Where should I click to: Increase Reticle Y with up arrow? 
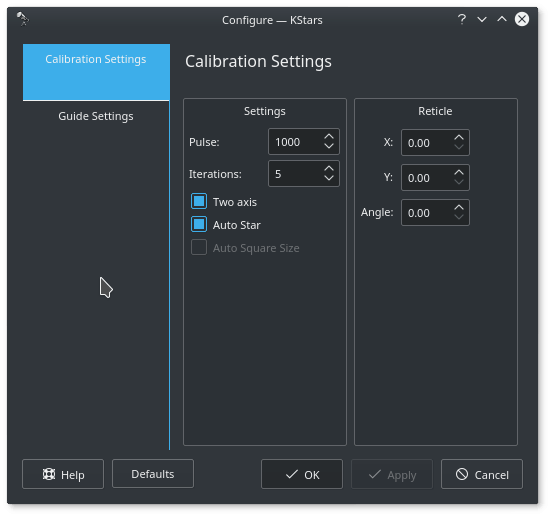click(x=459, y=173)
